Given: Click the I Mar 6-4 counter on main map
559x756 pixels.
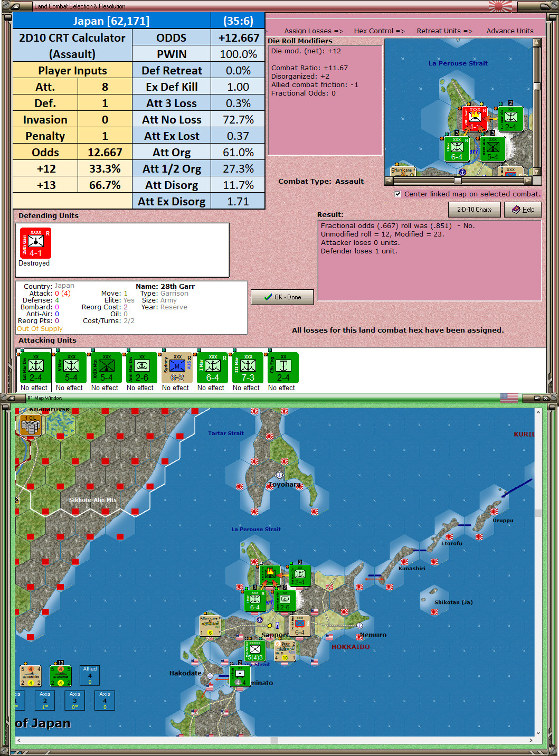Looking at the screenshot, I should pos(255,601).
